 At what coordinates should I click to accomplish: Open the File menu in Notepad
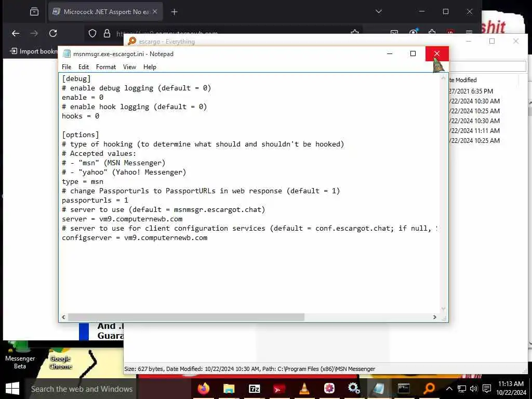point(66,67)
